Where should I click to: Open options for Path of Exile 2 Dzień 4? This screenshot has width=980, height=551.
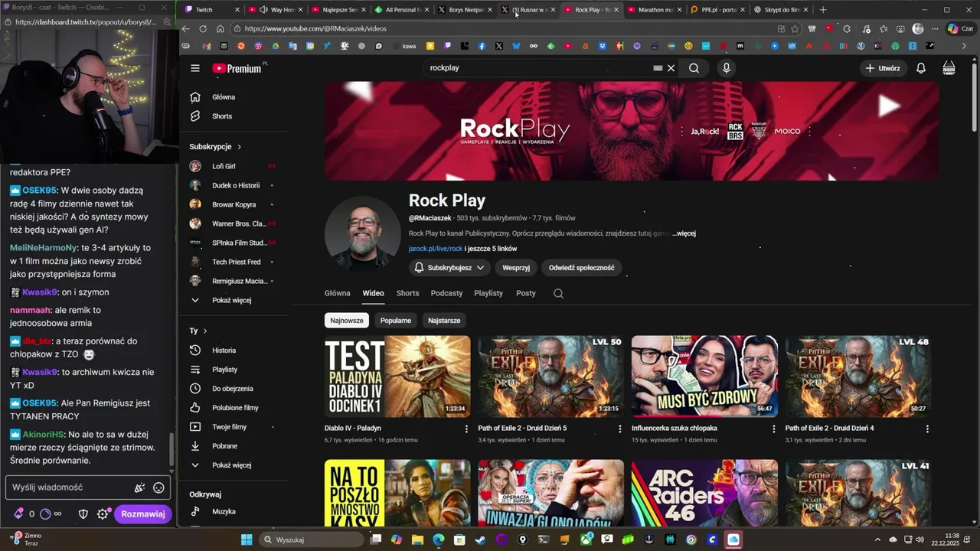927,429
